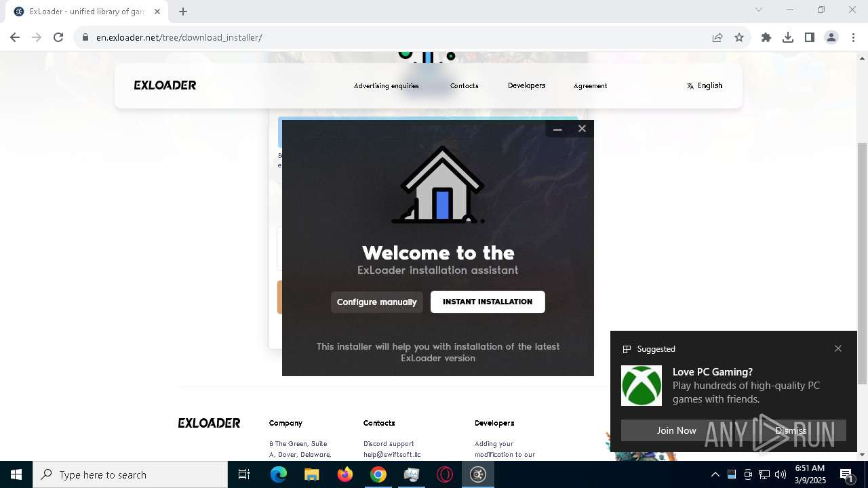This screenshot has width=868, height=488.
Task: Open volume control in system tray
Action: click(781, 474)
